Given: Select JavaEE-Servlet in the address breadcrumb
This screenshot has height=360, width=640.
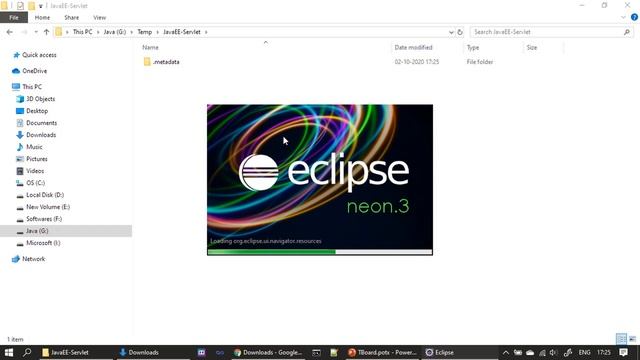Looking at the screenshot, I should 182,32.
